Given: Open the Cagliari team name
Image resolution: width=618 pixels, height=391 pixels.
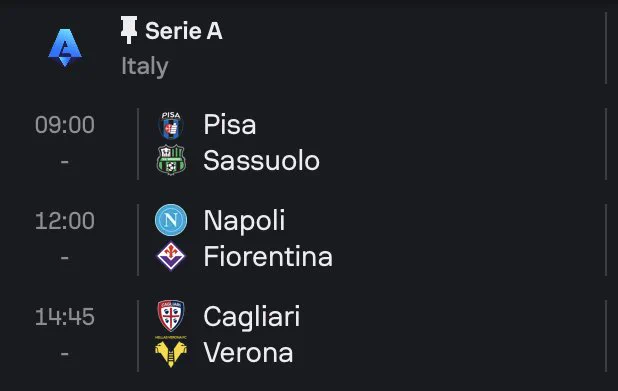Looking at the screenshot, I should tap(252, 317).
